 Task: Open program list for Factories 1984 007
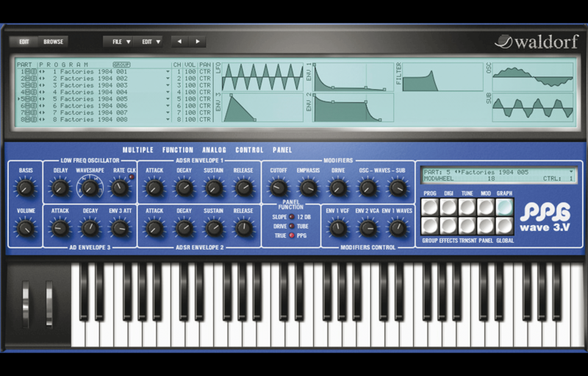(168, 113)
